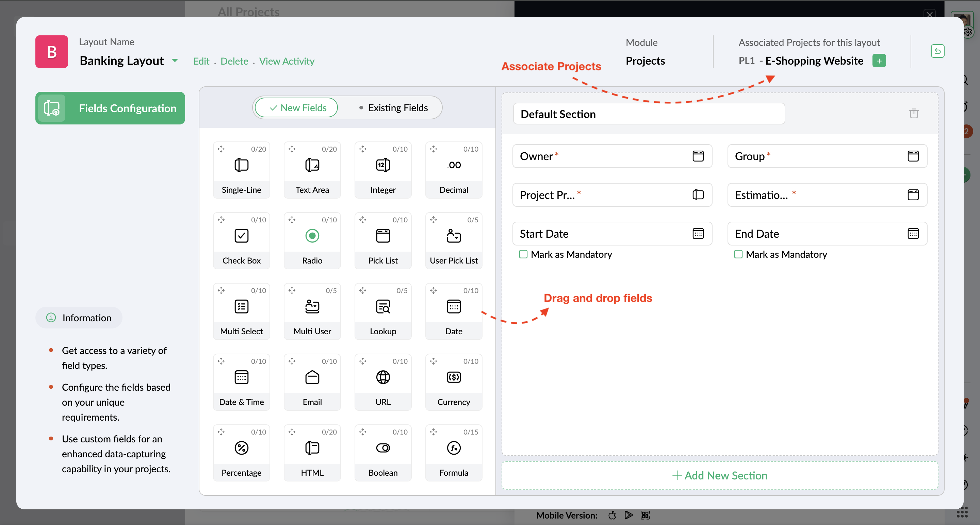Click the Single-Line field type icon
Image resolution: width=980 pixels, height=525 pixels.
tap(241, 165)
